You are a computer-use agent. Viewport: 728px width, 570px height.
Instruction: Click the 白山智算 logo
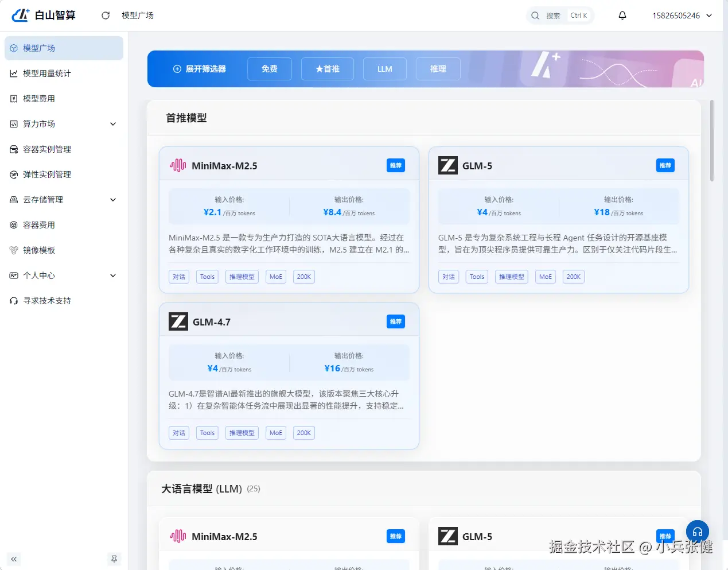pos(44,15)
